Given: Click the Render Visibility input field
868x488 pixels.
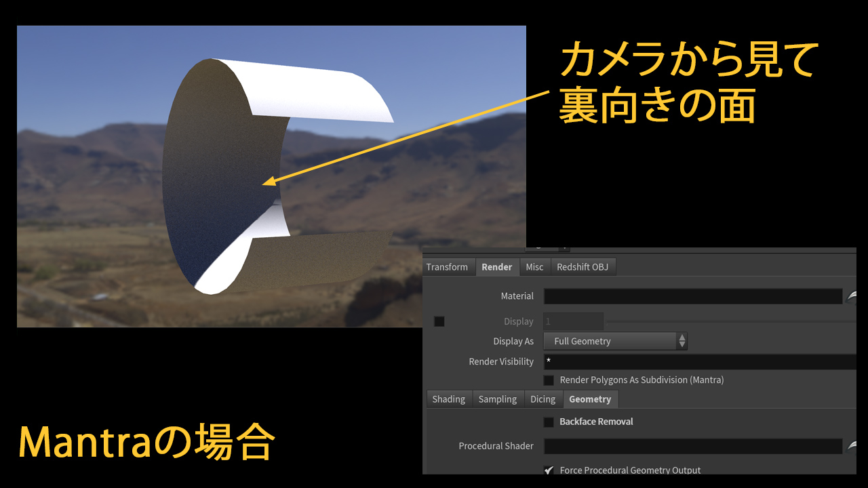Looking at the screenshot, I should [x=698, y=362].
